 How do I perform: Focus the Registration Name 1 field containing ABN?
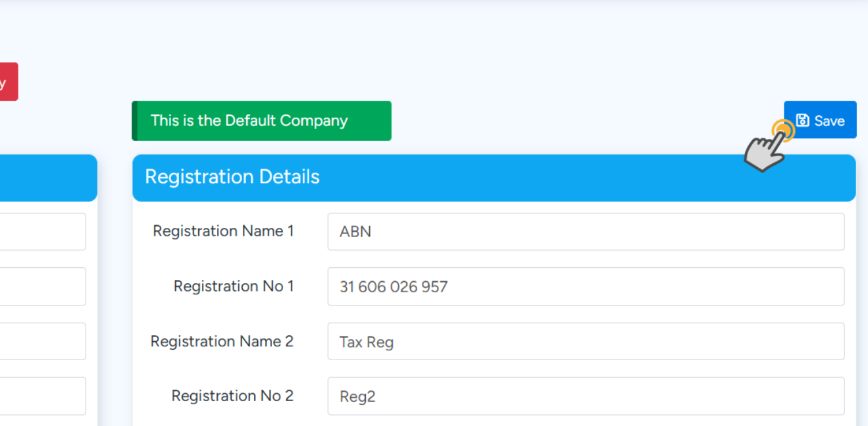click(586, 232)
